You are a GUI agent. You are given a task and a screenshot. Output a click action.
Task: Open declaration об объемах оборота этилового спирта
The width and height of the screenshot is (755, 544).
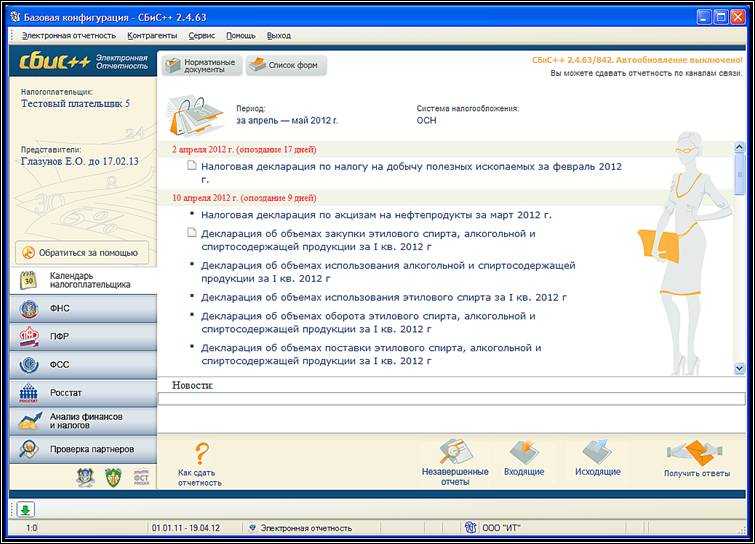click(368, 323)
